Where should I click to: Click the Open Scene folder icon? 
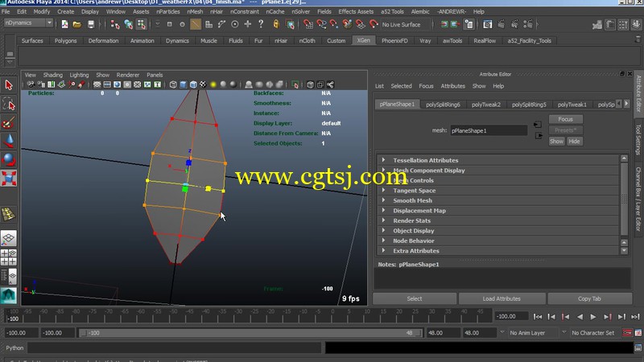tap(76, 25)
